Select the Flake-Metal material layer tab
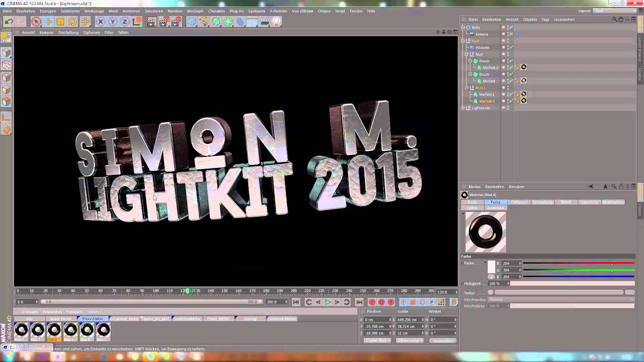This screenshot has width=644, height=362. point(92,319)
